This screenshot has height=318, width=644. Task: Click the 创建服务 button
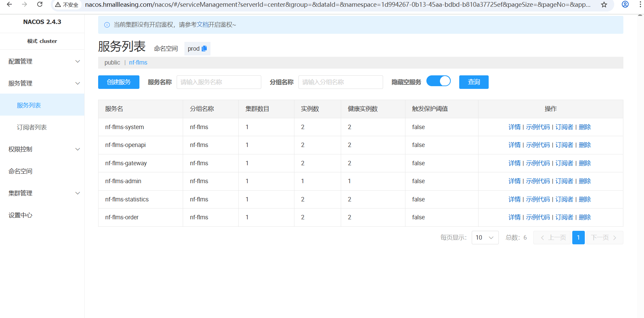point(118,82)
